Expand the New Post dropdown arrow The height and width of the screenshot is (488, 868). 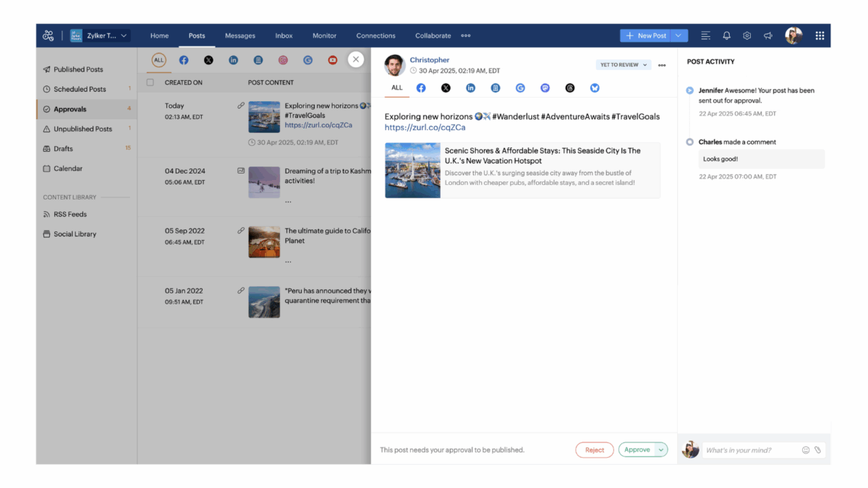[x=679, y=35]
